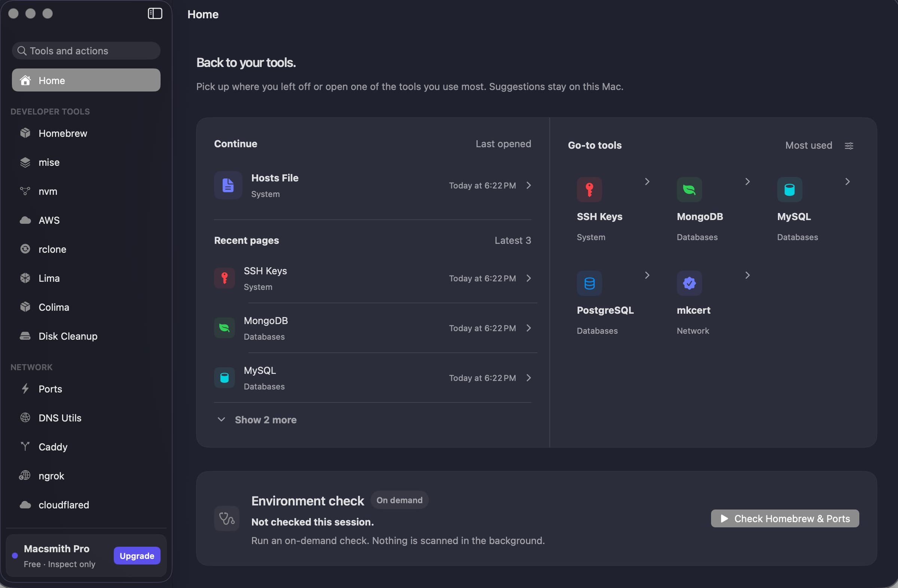Click the chevron on the mkcert card

coord(747,275)
